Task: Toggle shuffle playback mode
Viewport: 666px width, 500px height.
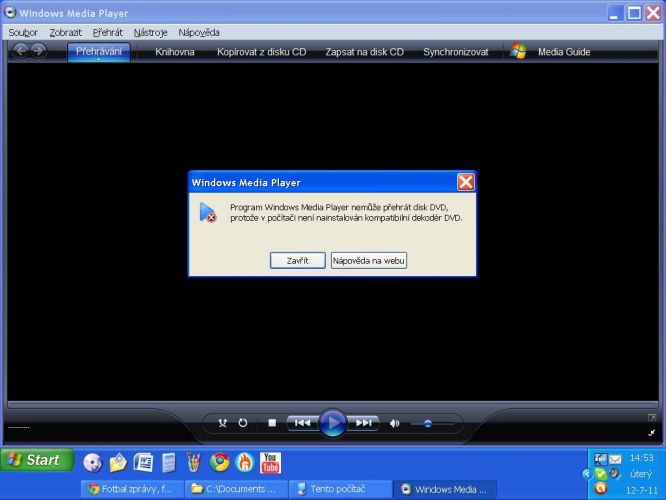Action: 223,423
